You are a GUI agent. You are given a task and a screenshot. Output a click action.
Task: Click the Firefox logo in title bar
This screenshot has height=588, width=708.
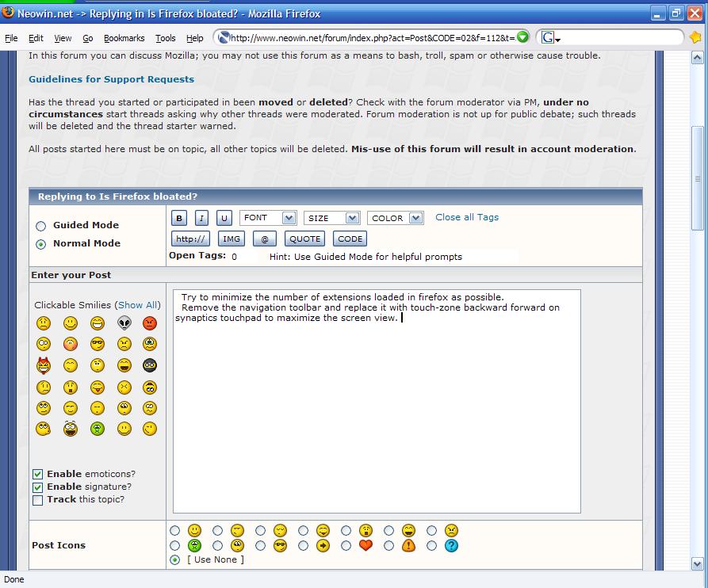click(x=8, y=12)
